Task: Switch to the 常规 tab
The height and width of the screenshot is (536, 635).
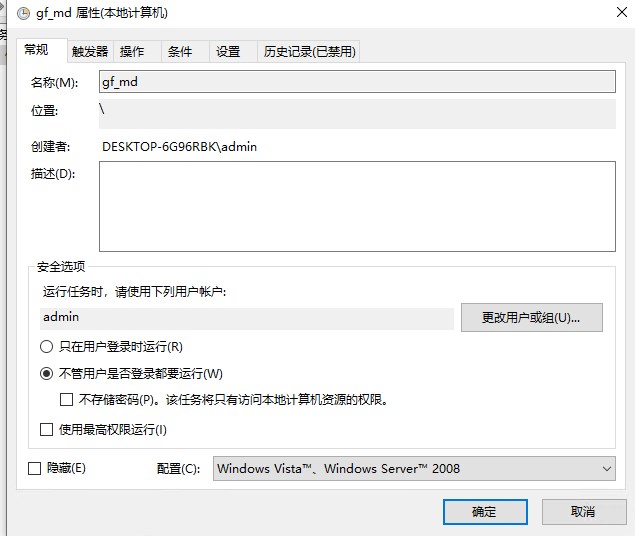Action: coord(37,50)
